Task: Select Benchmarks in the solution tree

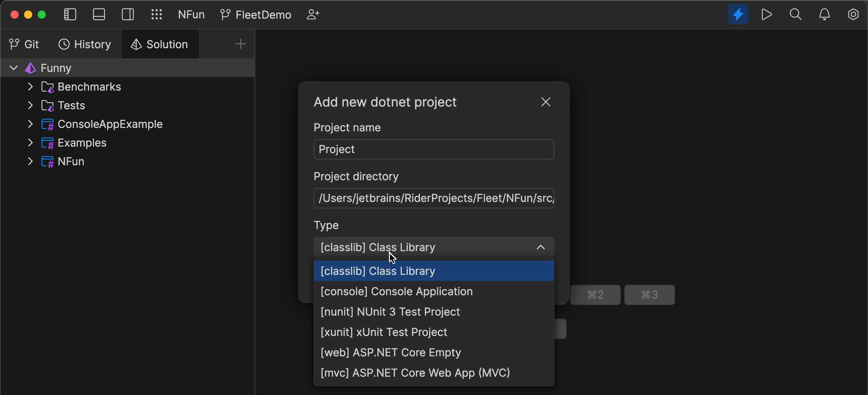Action: (x=127, y=87)
